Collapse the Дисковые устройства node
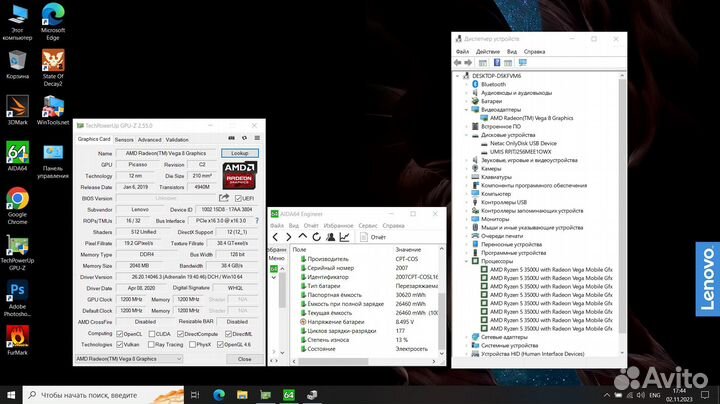Image resolution: width=720 pixels, height=404 pixels. (467, 135)
